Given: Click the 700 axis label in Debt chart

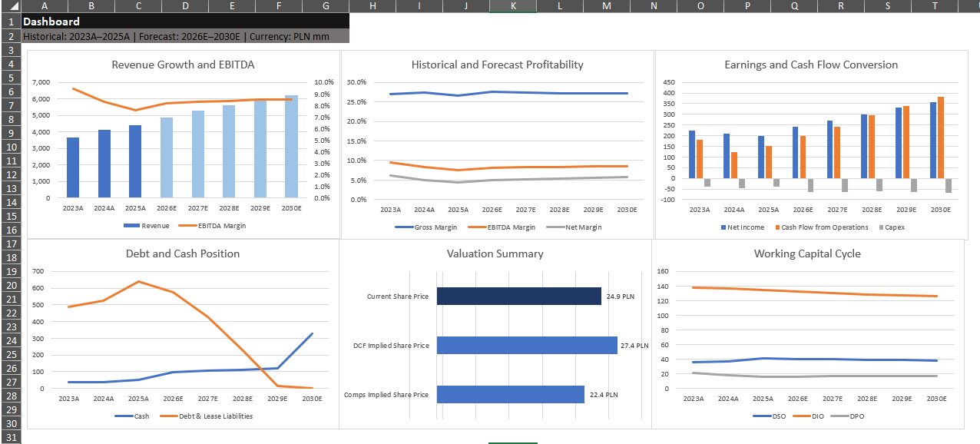Looking at the screenshot, I should click(x=38, y=271).
